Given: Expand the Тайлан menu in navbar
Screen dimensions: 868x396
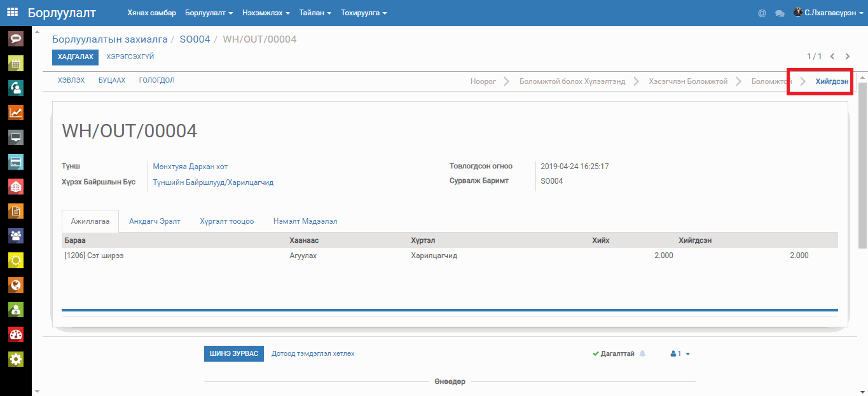Looking at the screenshot, I should 315,13.
